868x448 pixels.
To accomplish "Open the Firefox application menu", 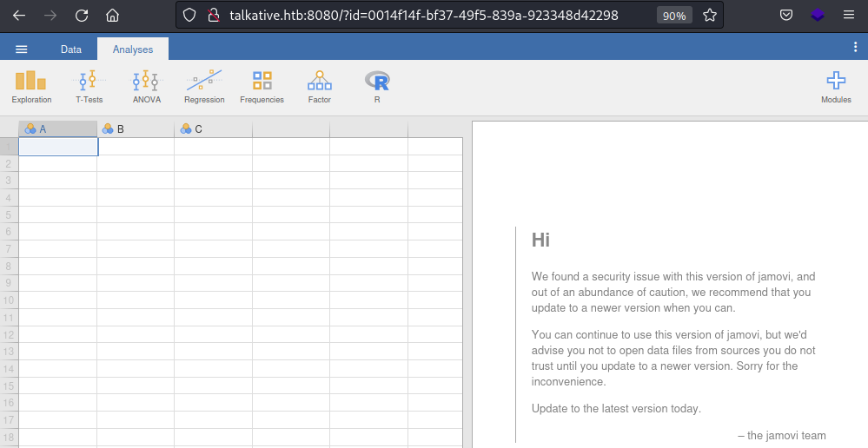I will pos(849,16).
